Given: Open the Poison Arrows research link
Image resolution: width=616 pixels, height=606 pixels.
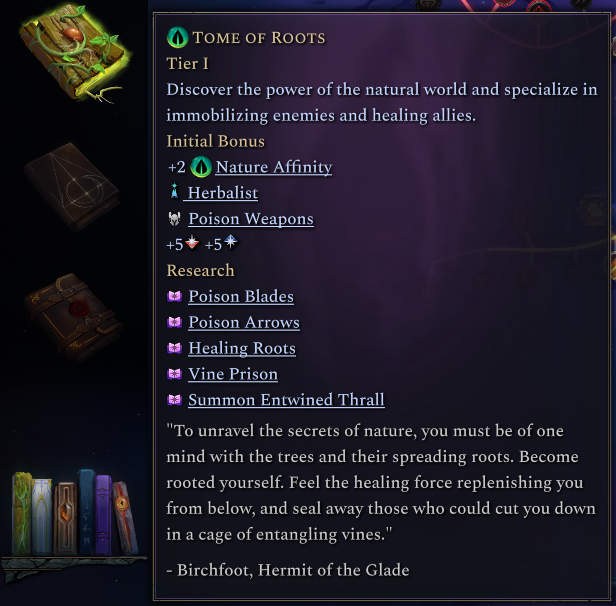Looking at the screenshot, I should click(x=243, y=322).
